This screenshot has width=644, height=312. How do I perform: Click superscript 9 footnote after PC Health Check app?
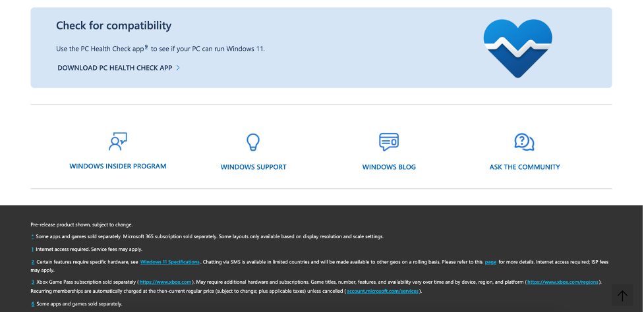pos(146,47)
